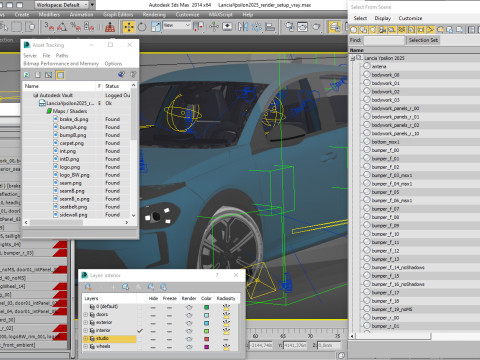480x360 pixels.
Task: Toggle Render for the wheels layer
Action: pyautogui.click(x=189, y=347)
